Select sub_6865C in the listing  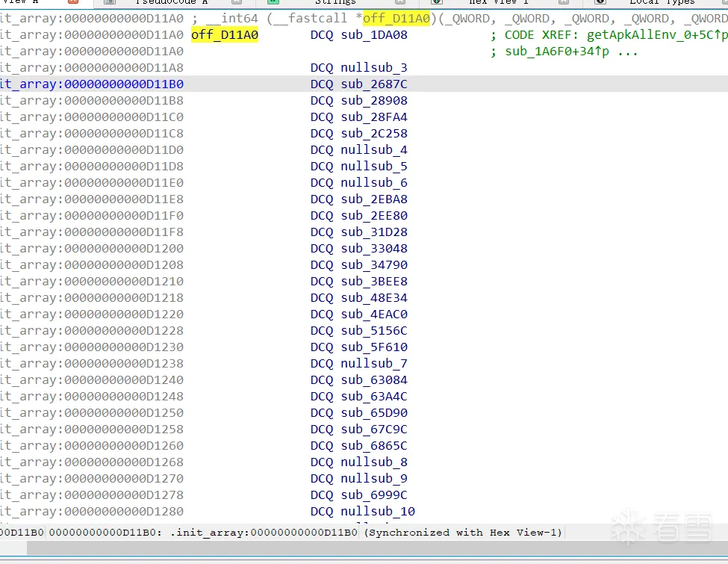pos(374,445)
